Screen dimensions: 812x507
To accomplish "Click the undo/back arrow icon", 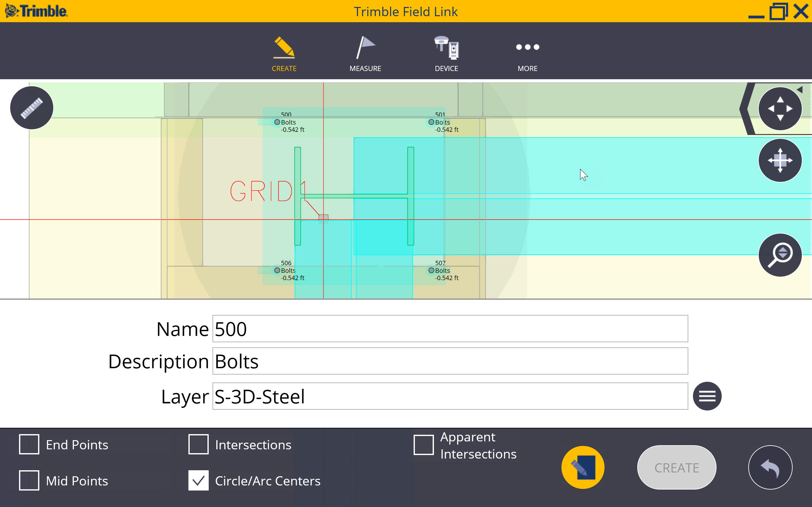I will click(770, 468).
